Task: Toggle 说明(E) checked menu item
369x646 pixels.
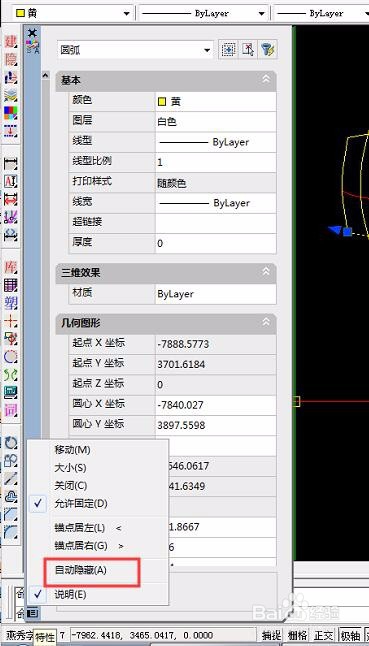Action: coord(98,595)
